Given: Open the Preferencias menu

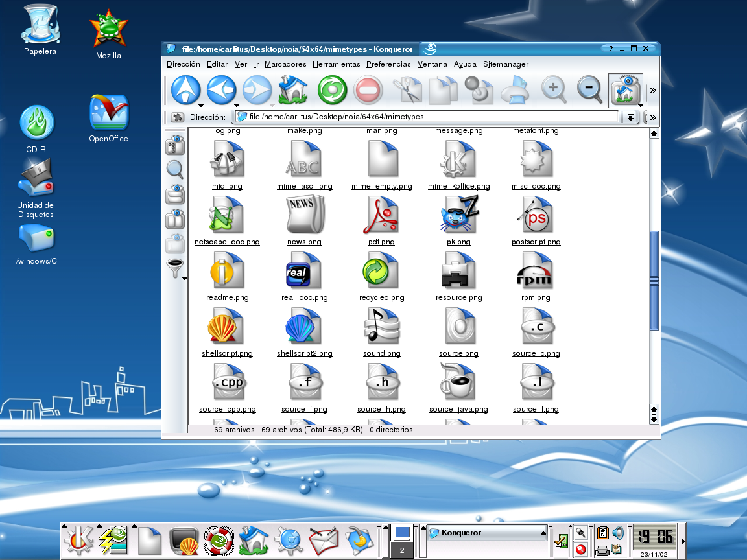Looking at the screenshot, I should coord(388,64).
